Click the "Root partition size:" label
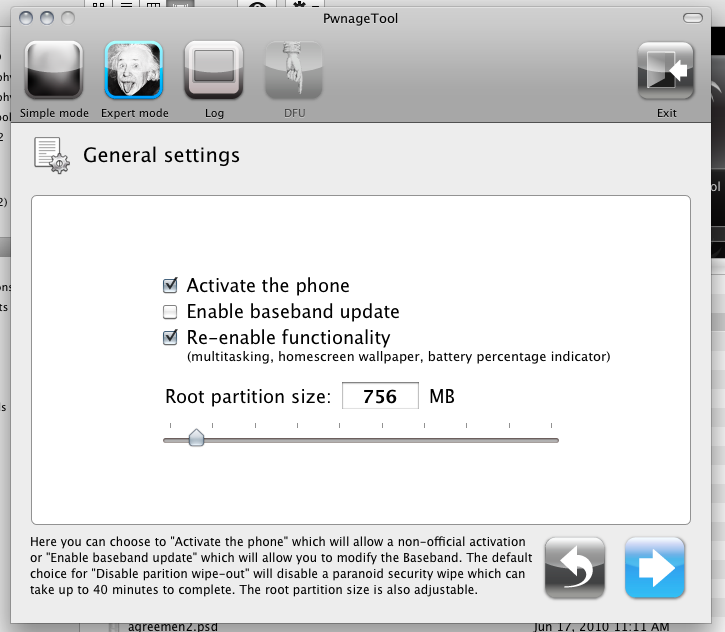The height and width of the screenshot is (632, 725). (248, 397)
